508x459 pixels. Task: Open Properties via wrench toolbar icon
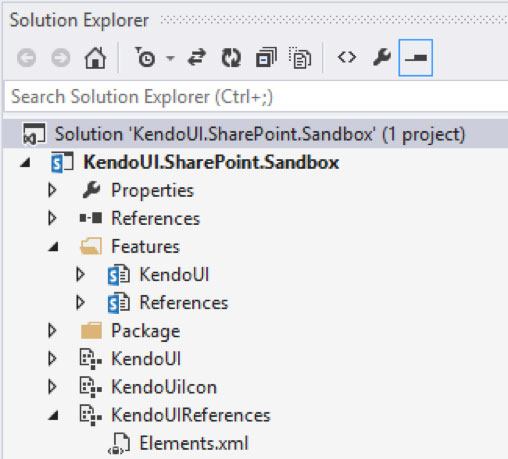point(382,57)
